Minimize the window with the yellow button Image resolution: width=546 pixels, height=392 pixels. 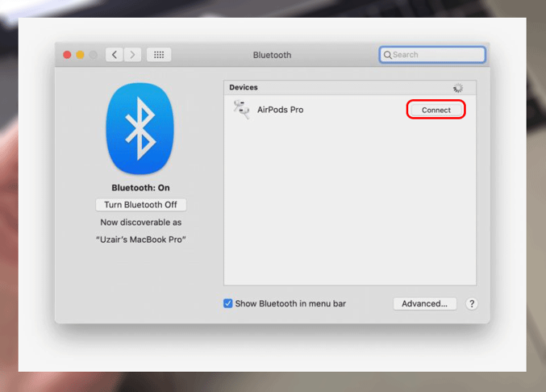[x=80, y=55]
